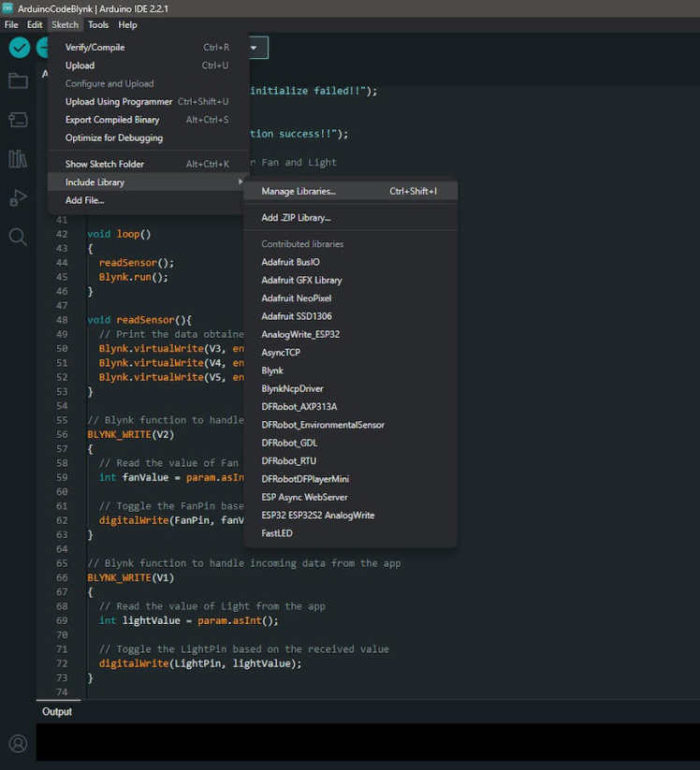Include the FastLED library
The height and width of the screenshot is (770, 700).
(277, 533)
